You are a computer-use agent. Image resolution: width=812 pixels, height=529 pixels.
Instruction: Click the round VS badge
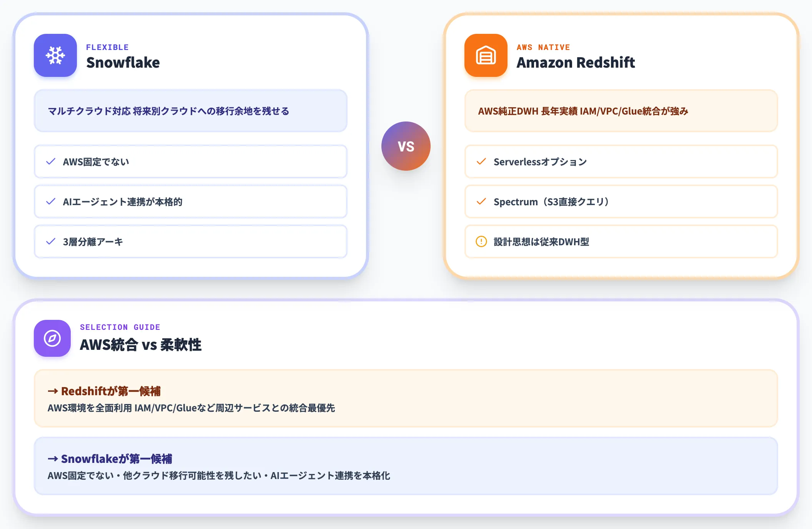pyautogui.click(x=406, y=146)
